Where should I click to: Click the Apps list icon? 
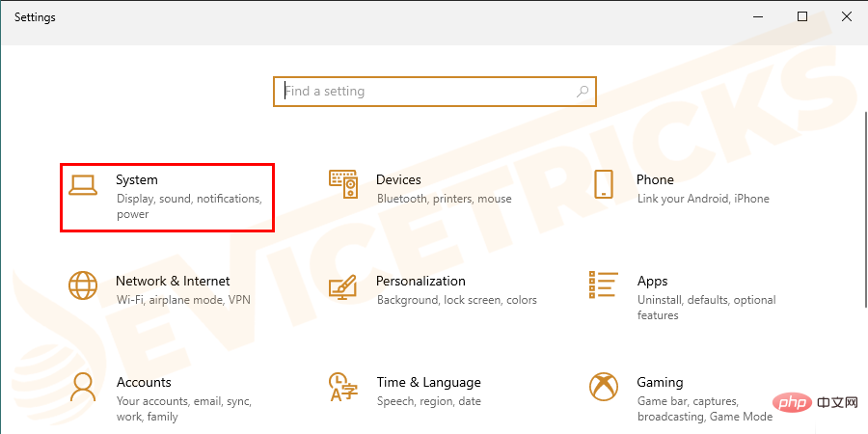[604, 285]
